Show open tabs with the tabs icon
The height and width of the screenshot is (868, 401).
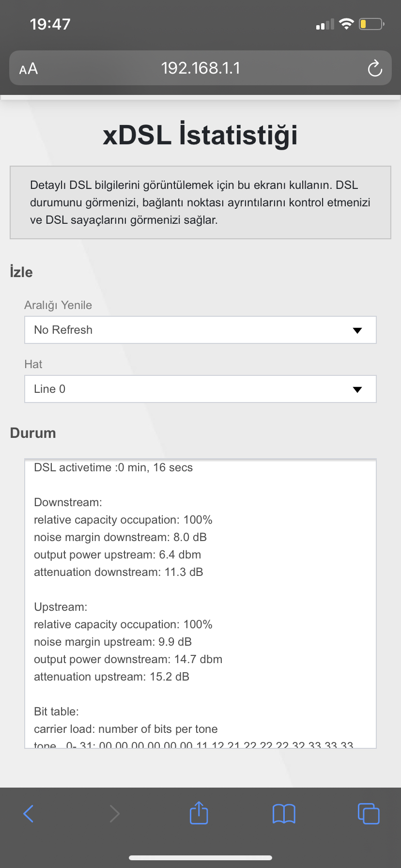(x=369, y=813)
